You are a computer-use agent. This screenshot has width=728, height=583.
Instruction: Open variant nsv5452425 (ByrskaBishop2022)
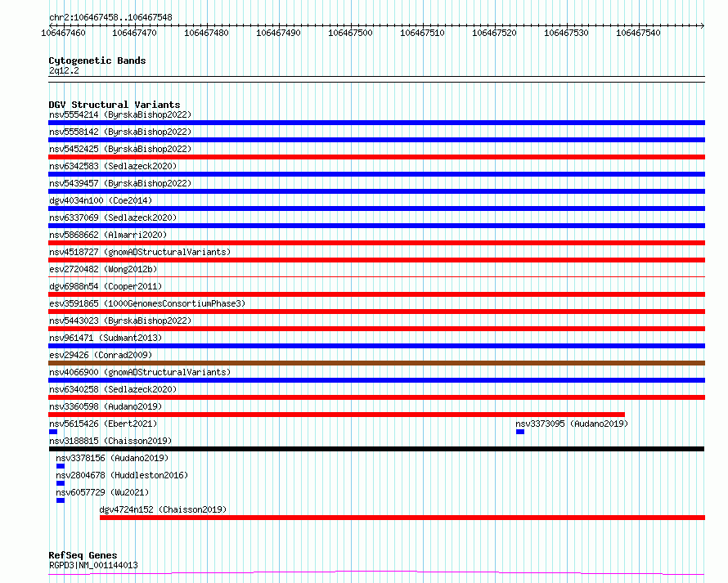pyautogui.click(x=120, y=149)
